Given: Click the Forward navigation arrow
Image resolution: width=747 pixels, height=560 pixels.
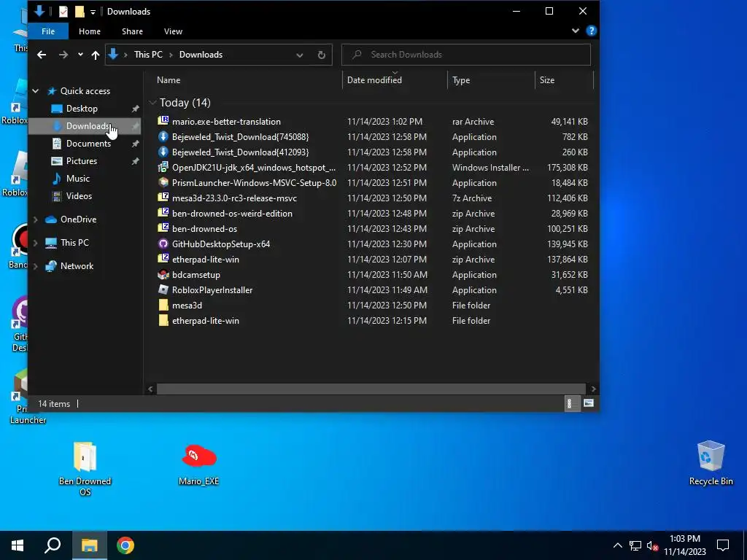Looking at the screenshot, I should pos(63,55).
